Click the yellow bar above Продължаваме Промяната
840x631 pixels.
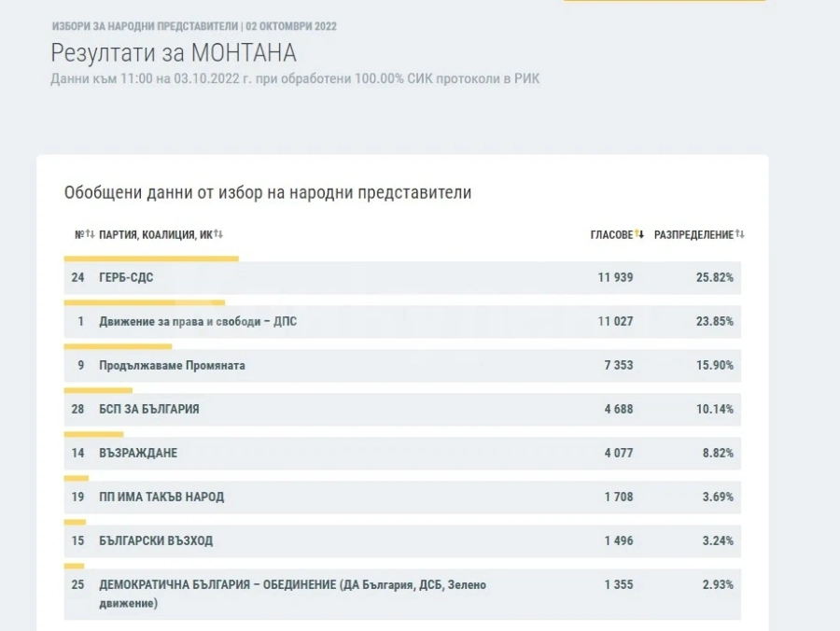(x=118, y=346)
